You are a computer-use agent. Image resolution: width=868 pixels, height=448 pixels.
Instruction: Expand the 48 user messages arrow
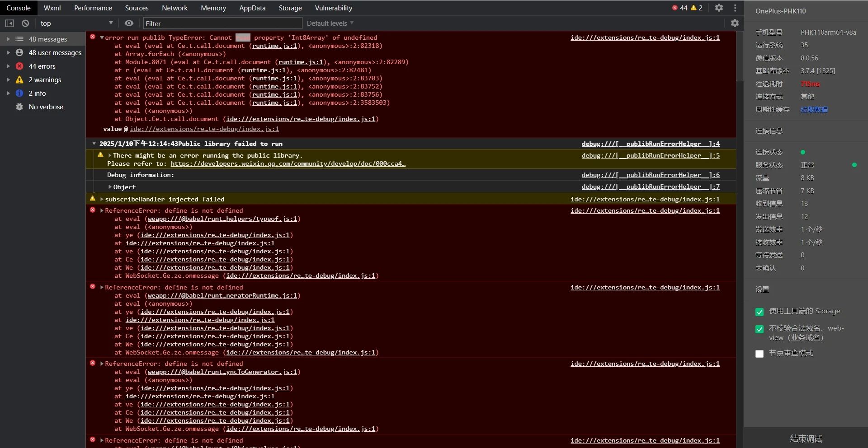8,52
